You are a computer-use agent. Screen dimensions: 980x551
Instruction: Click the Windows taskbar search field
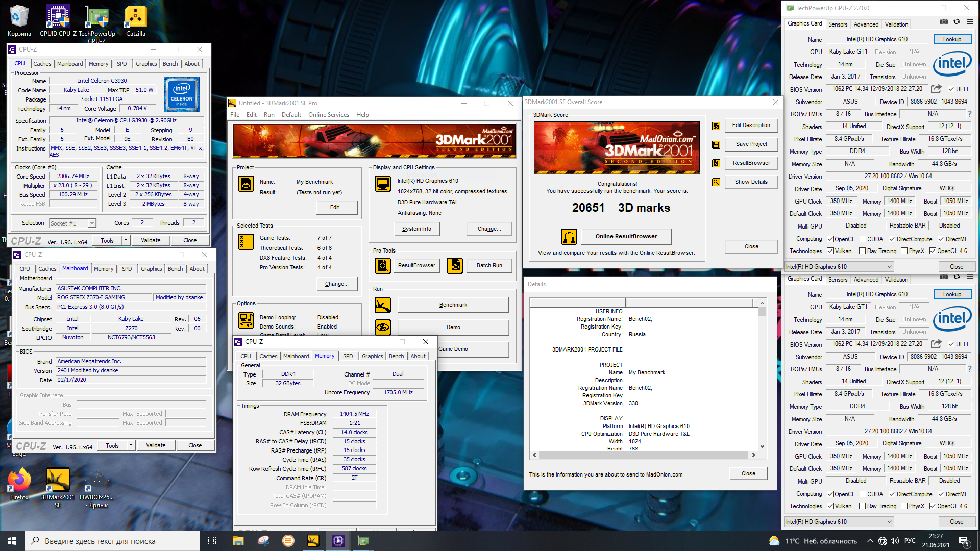point(112,541)
